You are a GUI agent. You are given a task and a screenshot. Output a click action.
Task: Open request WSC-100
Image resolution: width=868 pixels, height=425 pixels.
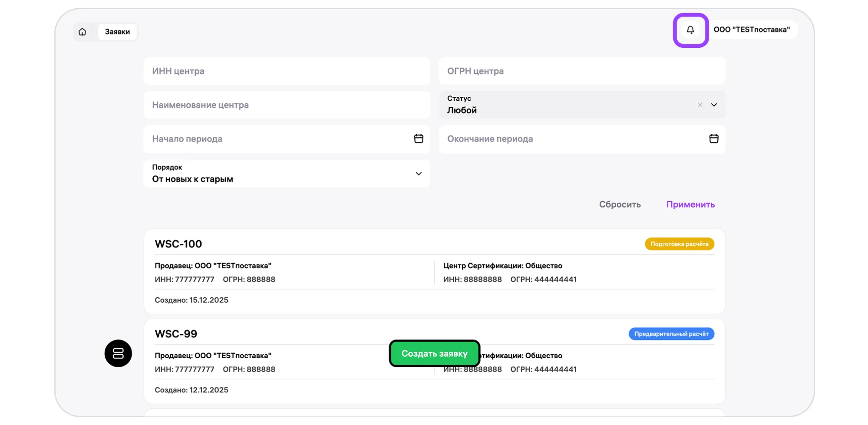tap(178, 244)
